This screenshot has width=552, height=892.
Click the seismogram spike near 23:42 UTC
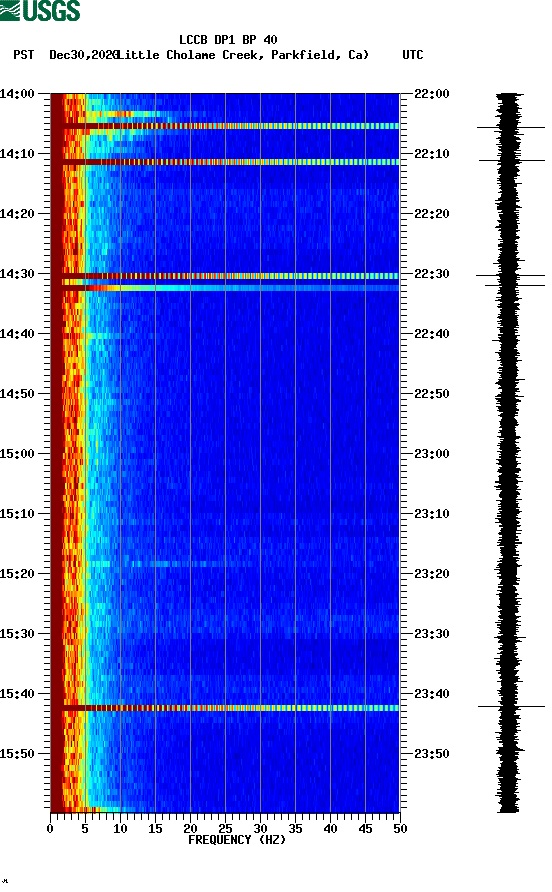pos(511,707)
